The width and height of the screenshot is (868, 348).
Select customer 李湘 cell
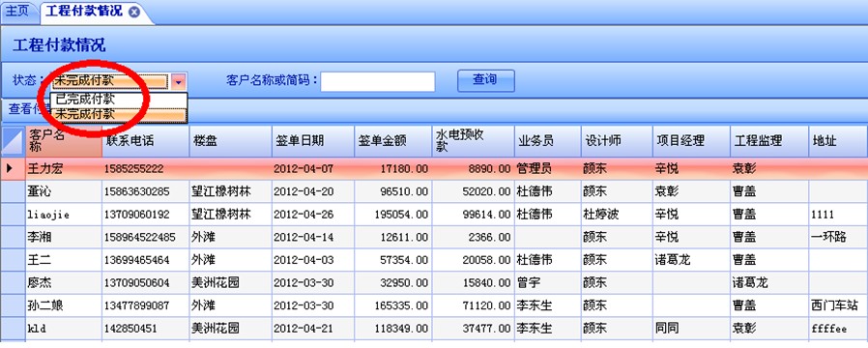click(63, 238)
